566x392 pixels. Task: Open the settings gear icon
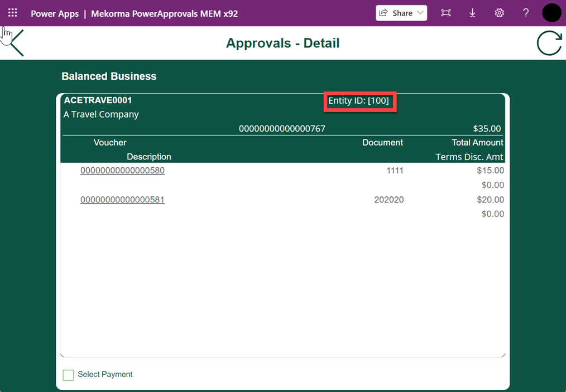(499, 13)
